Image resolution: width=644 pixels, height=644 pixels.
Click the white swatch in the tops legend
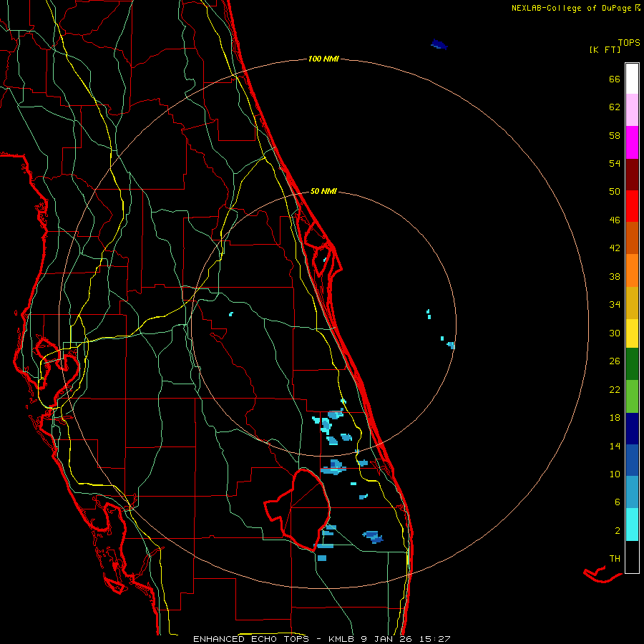click(x=632, y=79)
